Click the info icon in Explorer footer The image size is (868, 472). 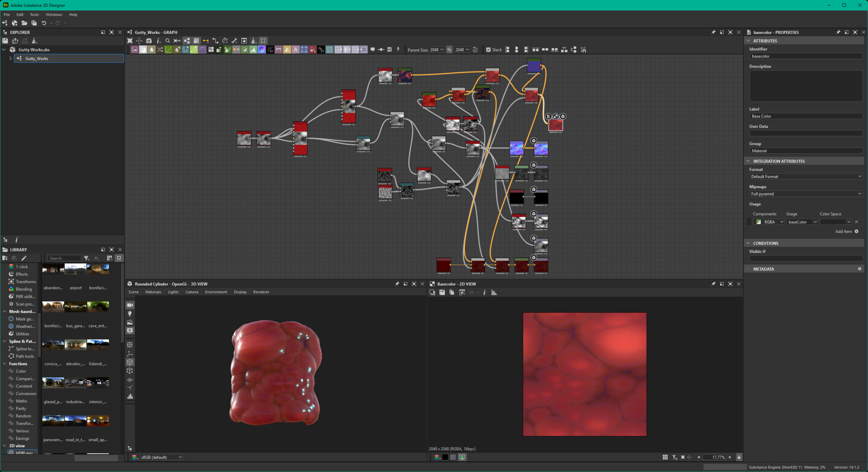[16, 240]
